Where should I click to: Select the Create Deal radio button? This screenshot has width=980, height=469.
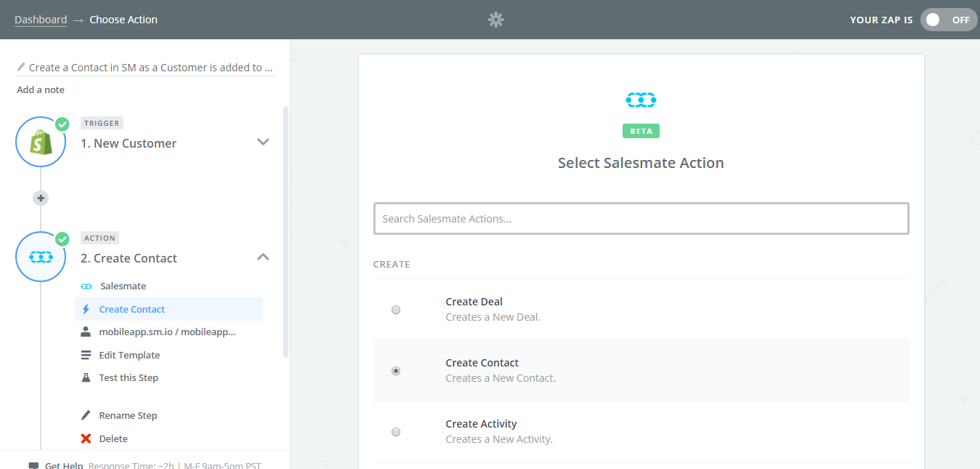pos(396,310)
